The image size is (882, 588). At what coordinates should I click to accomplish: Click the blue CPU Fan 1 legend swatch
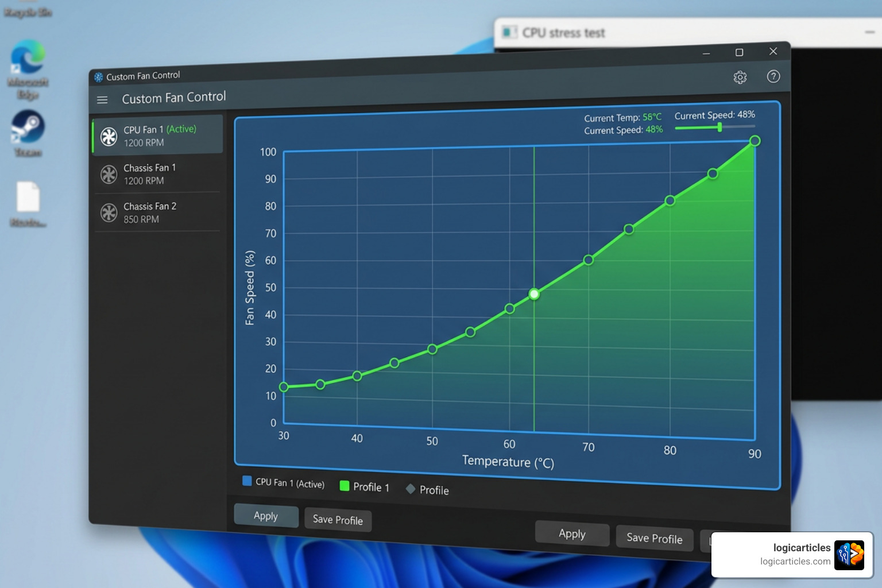click(x=247, y=481)
